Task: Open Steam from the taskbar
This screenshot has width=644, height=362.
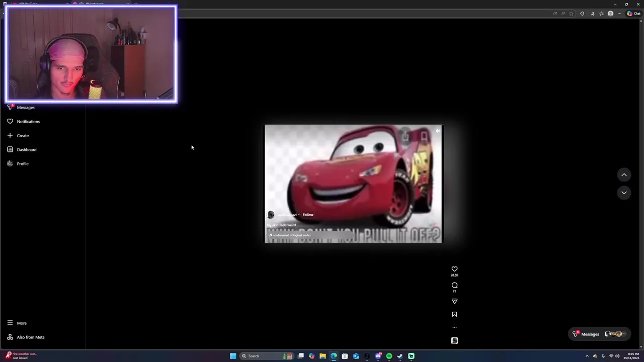Action: coord(400,356)
